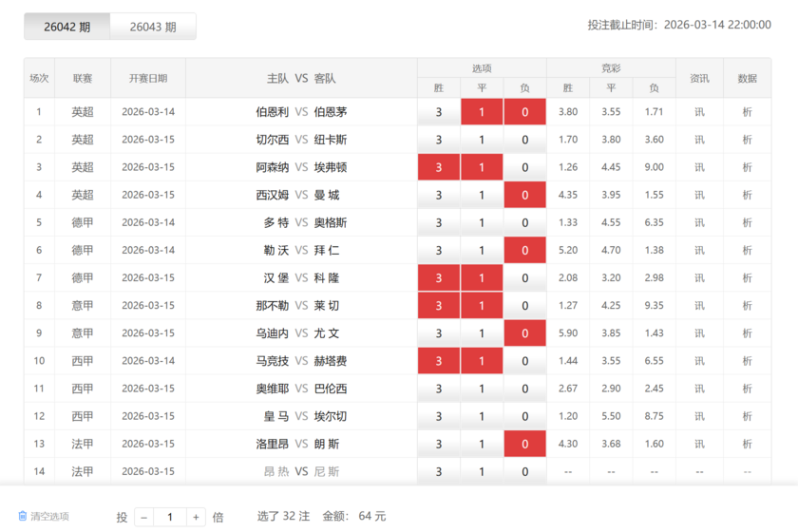Deselect 负 (0) for 勒沃 VS 拜仁
This screenshot has width=798, height=532.
[x=524, y=250]
